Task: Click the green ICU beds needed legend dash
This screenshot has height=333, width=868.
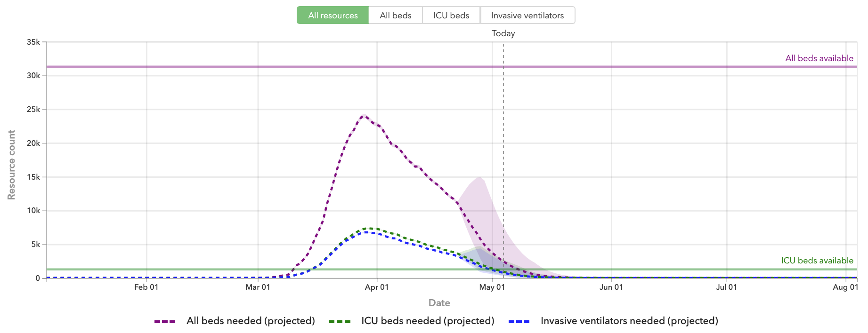Action: pos(340,322)
